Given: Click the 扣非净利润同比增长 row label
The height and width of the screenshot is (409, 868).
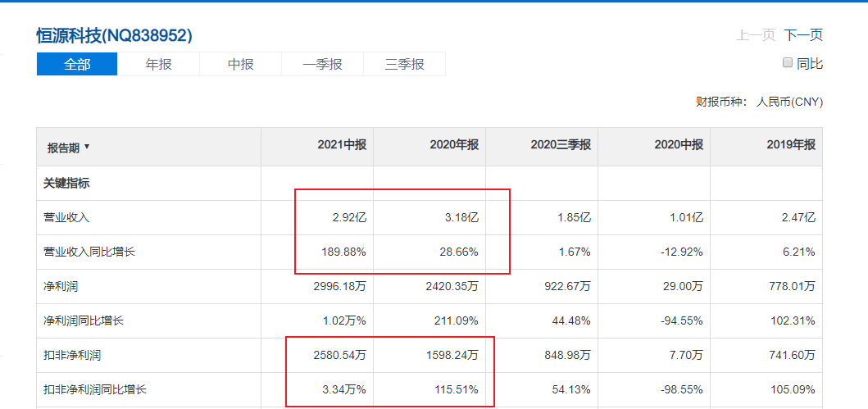Looking at the screenshot, I should [95, 389].
